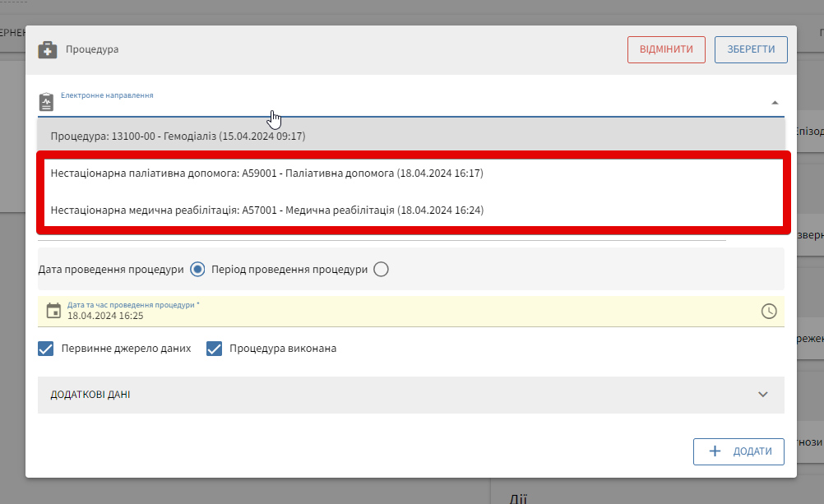Select the Період проведення процедури radio button

381,269
